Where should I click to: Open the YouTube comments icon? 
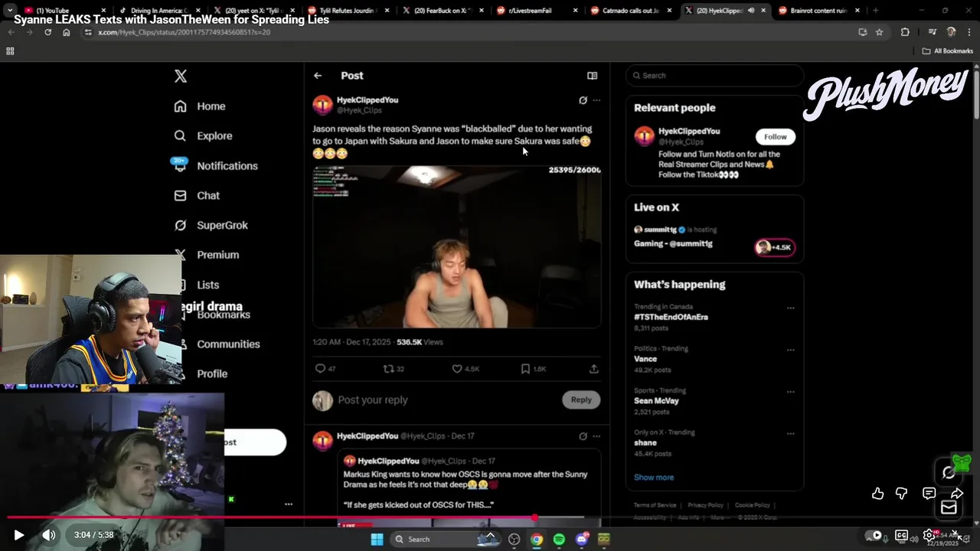pos(929,494)
